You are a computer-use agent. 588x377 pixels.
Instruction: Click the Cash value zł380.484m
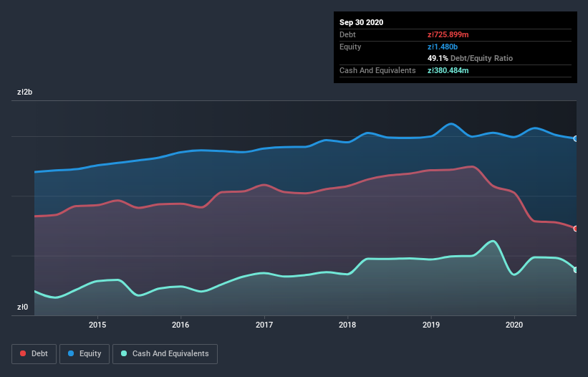(x=448, y=70)
